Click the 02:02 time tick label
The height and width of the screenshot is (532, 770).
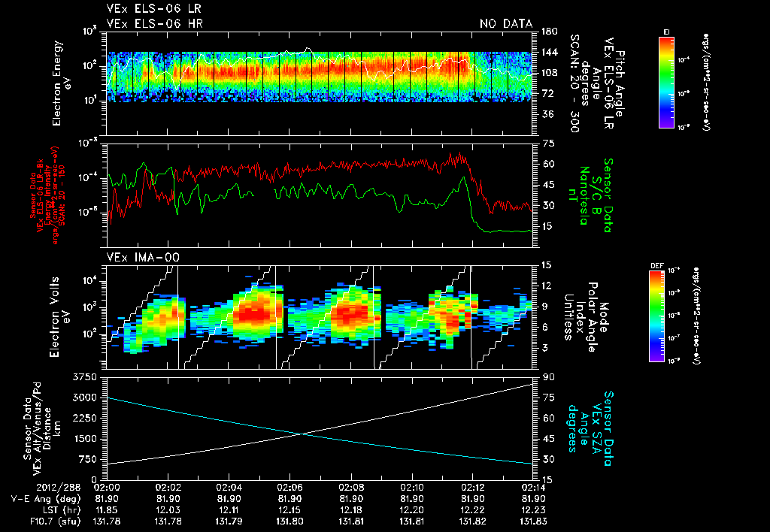[x=168, y=488]
